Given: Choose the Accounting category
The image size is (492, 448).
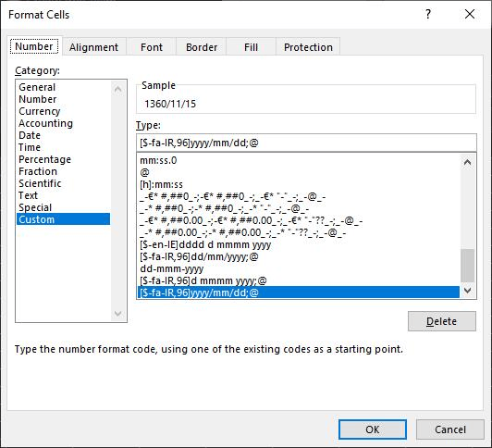Looking at the screenshot, I should tap(64, 123).
